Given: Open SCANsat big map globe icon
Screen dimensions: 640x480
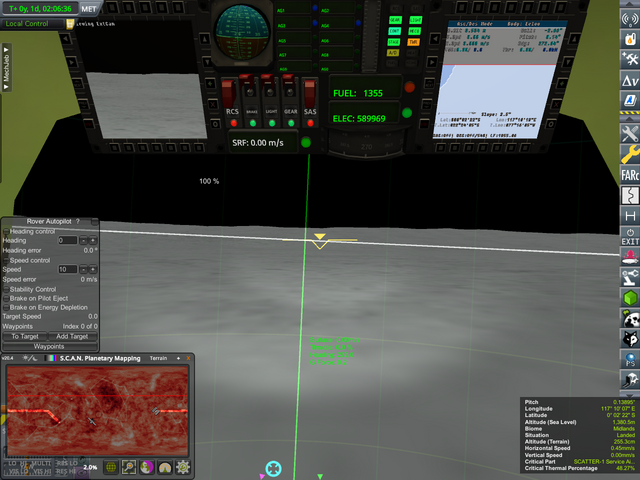Looking at the screenshot, I should tap(111, 467).
